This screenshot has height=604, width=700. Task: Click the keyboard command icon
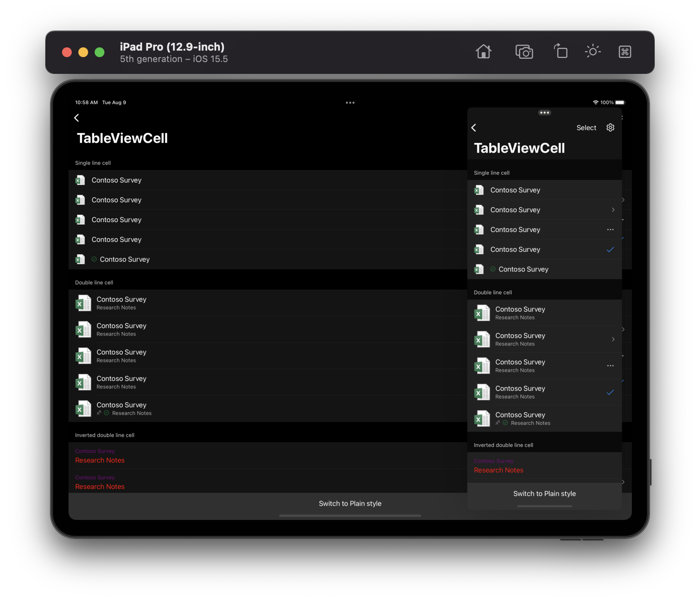625,52
